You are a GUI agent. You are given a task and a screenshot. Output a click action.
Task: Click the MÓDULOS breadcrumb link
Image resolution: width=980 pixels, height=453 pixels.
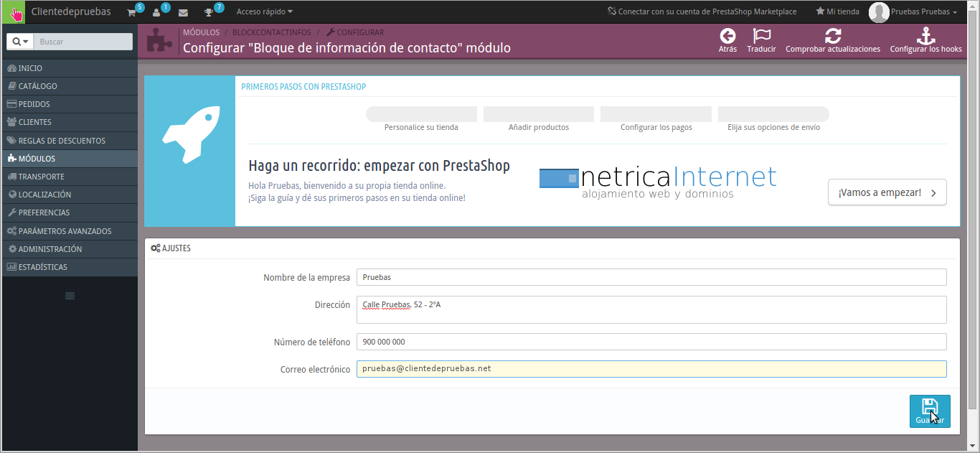tap(201, 32)
